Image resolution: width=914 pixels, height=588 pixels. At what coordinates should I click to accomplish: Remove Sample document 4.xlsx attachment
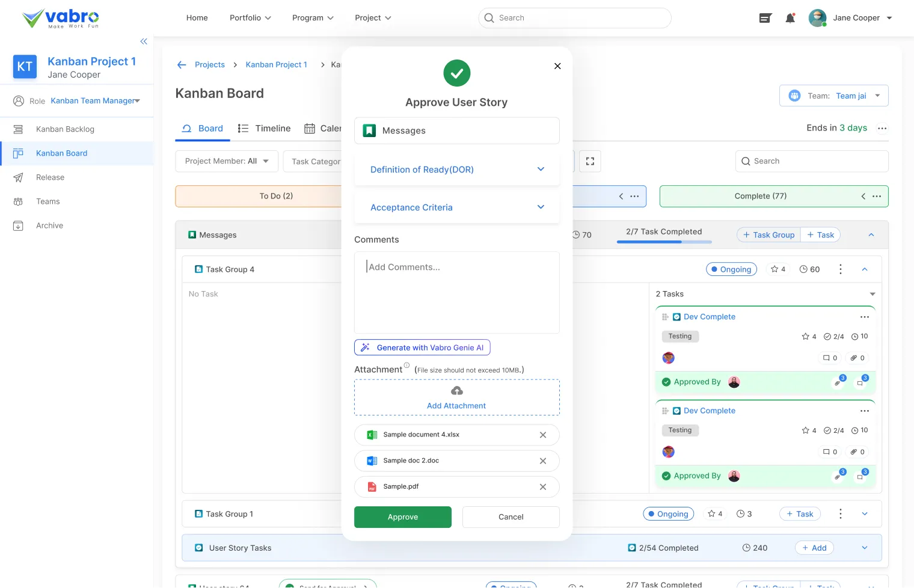coord(542,435)
